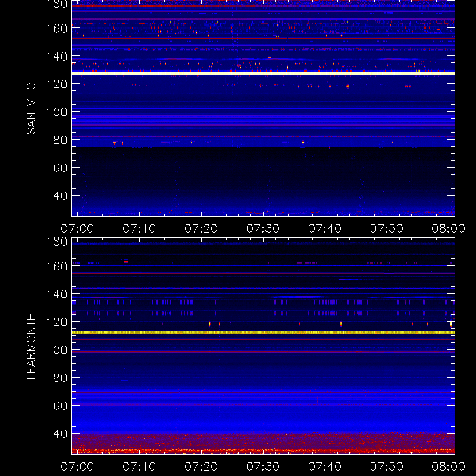
Task: Pick the 100 tick label on Learmonth plot
Action: (x=57, y=350)
